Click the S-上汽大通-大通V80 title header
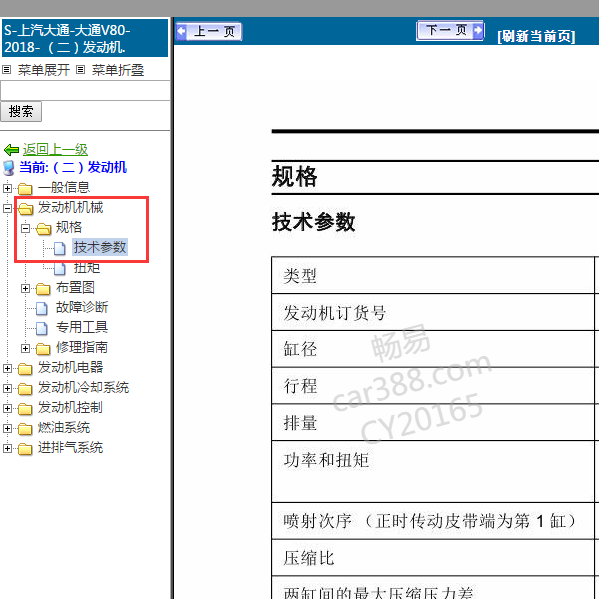This screenshot has height=599, width=599. pos(85,38)
